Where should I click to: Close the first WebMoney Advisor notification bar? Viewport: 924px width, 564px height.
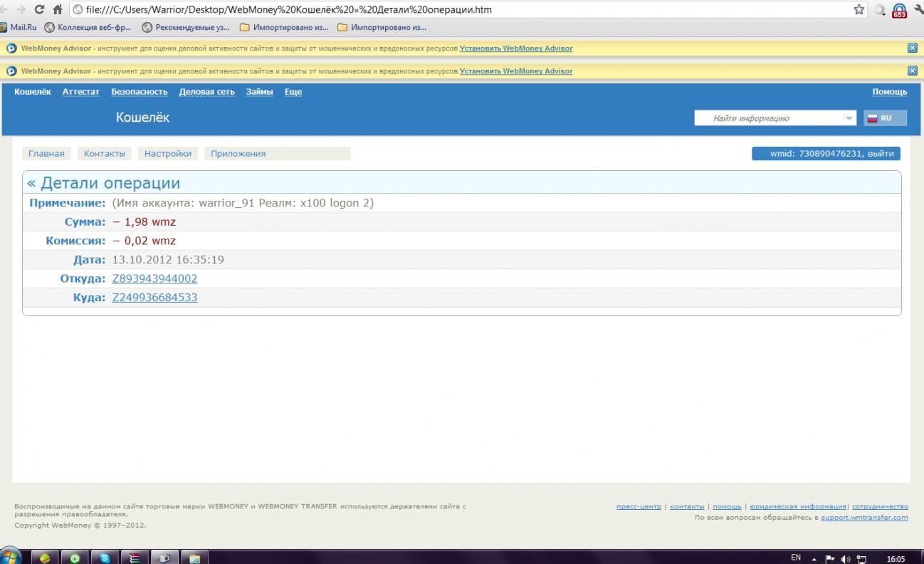pos(913,48)
